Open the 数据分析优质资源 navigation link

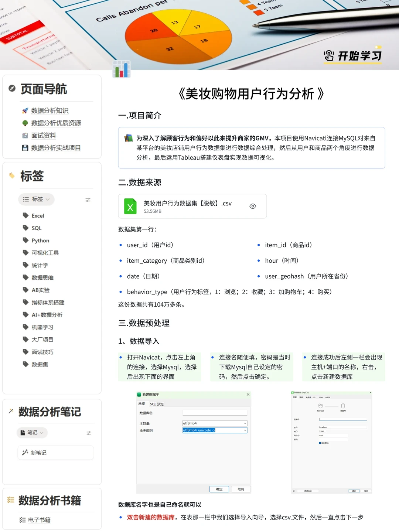[56, 123]
